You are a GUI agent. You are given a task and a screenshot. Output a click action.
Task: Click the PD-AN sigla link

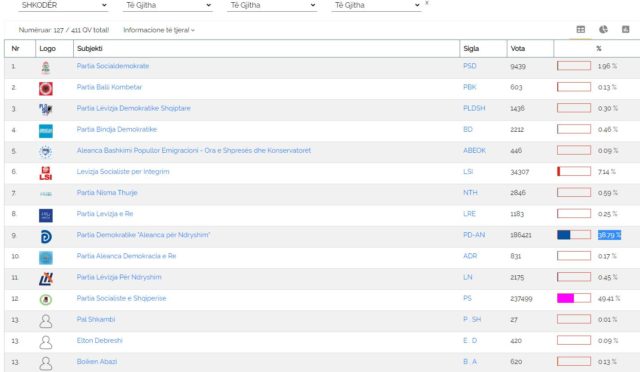pos(474,235)
